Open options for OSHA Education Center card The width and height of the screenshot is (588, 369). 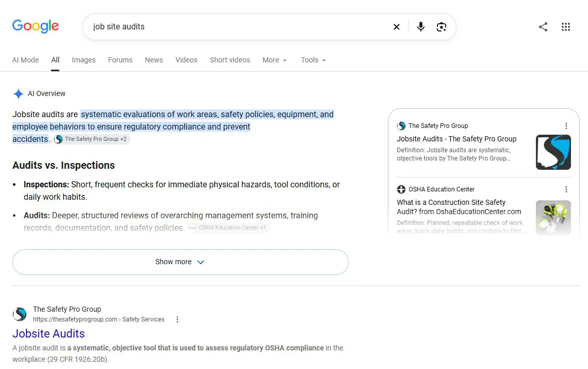[x=566, y=189]
